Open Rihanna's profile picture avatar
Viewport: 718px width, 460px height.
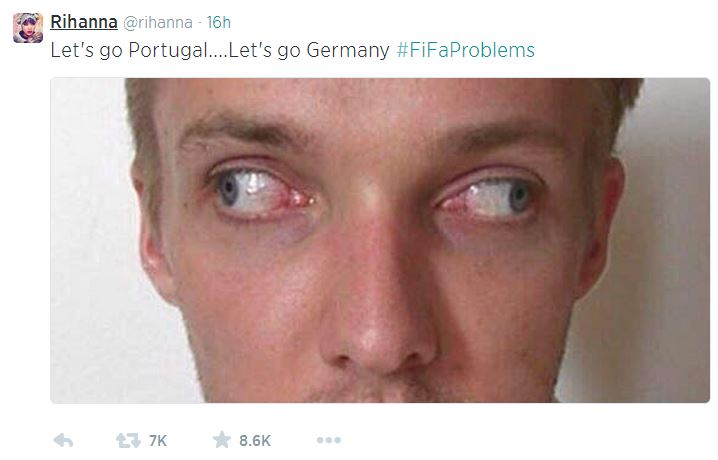click(x=28, y=28)
